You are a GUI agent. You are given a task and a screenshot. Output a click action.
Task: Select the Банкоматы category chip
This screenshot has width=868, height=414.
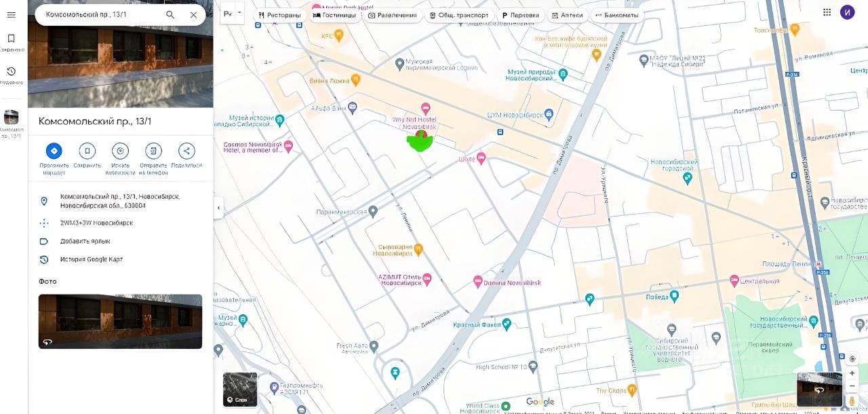(616, 15)
